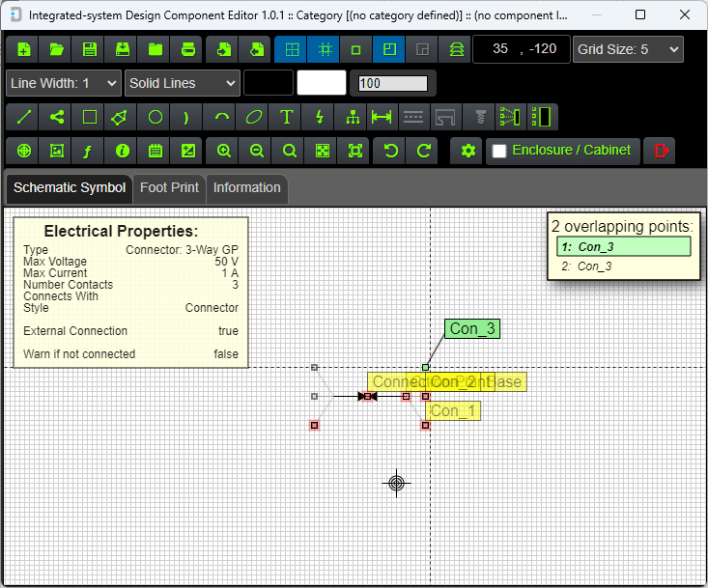Select first Con_3 in overlapping points list
The height and width of the screenshot is (588, 708).
click(x=624, y=246)
